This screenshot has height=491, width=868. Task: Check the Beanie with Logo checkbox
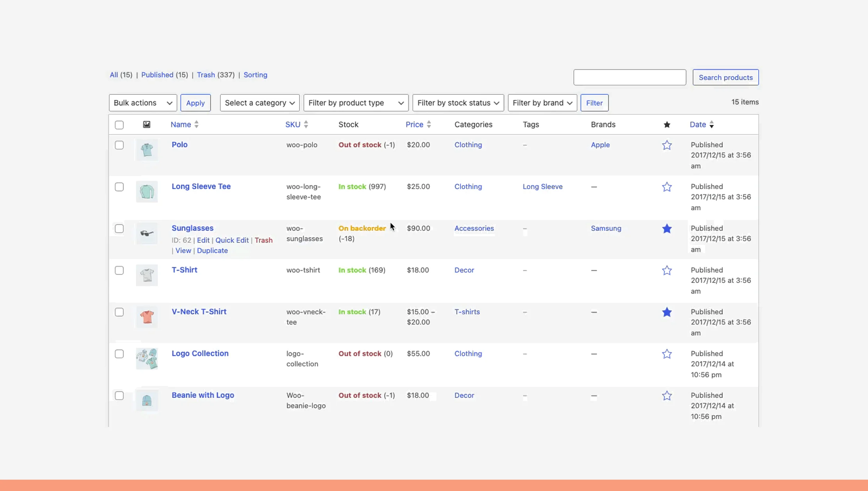point(119,396)
